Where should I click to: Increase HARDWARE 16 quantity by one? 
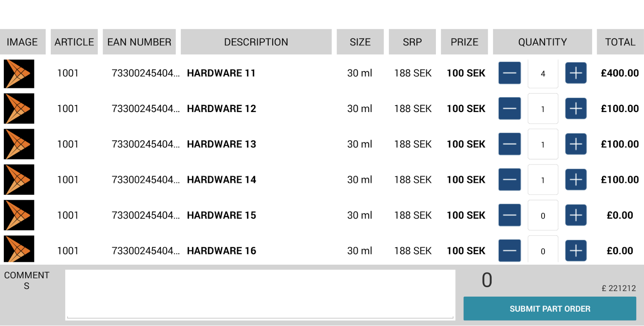[x=576, y=251]
